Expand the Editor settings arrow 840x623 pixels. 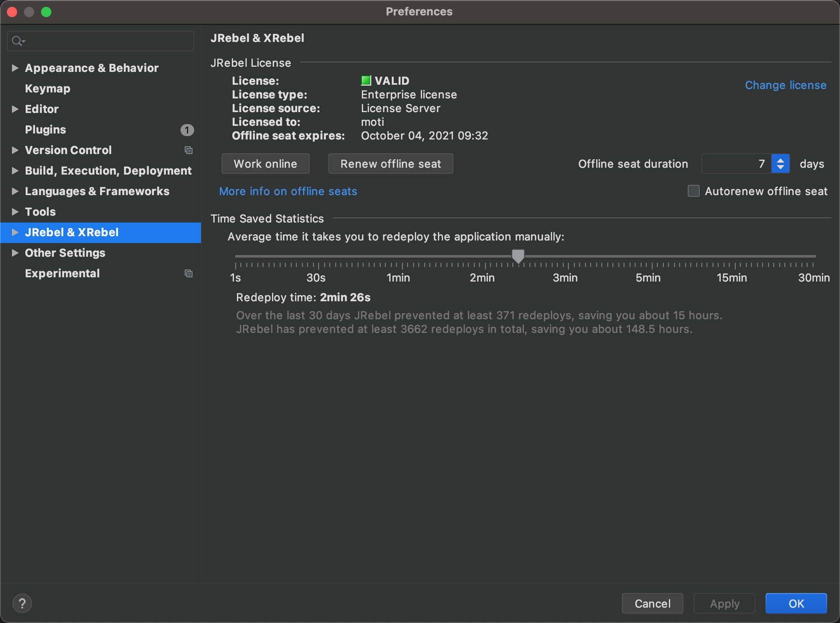[15, 109]
